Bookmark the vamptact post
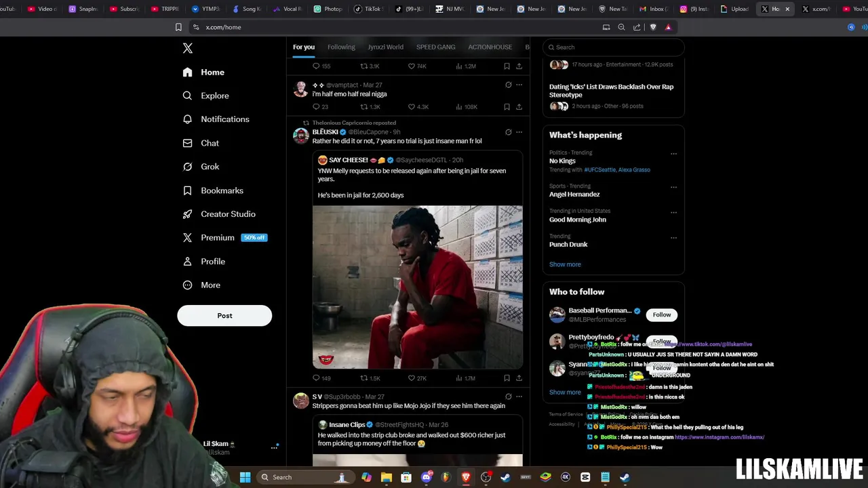Image resolution: width=868 pixels, height=488 pixels. (x=507, y=107)
